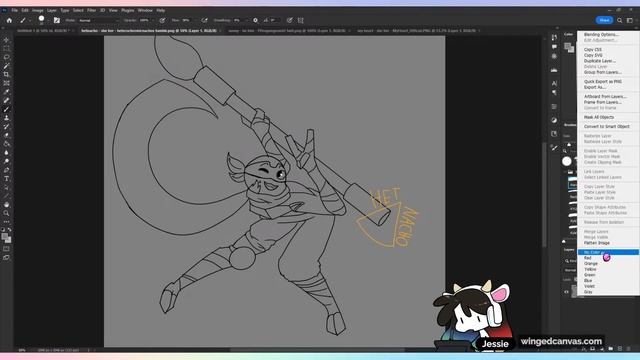
Task: Click the search magnifier icon top right
Action: coord(620,20)
